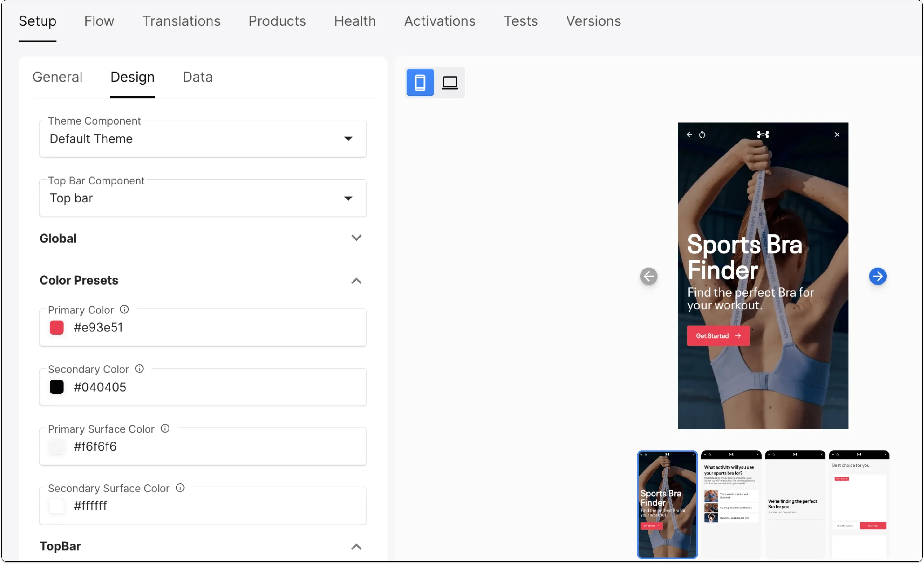Collapse the Color Presets section
Viewport: 924px width, 564px height.
(x=356, y=281)
